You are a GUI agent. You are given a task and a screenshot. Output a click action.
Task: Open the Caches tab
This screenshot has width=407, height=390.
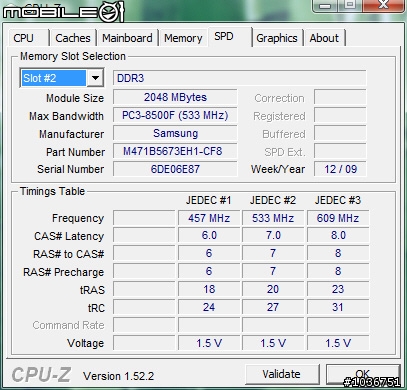73,38
